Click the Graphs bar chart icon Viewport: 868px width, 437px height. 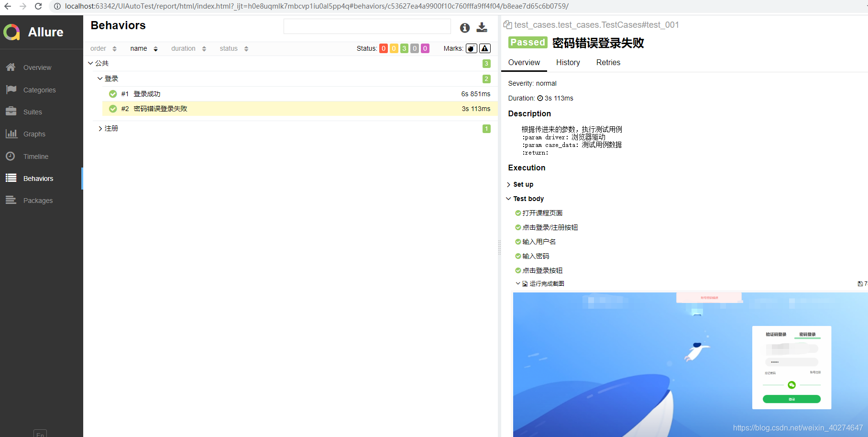[11, 134]
